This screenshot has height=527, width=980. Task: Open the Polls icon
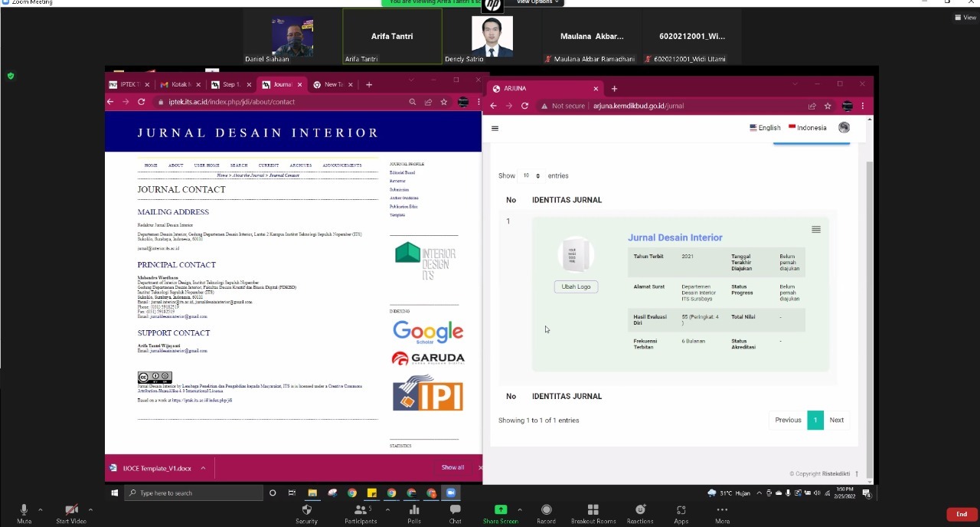tap(414, 510)
